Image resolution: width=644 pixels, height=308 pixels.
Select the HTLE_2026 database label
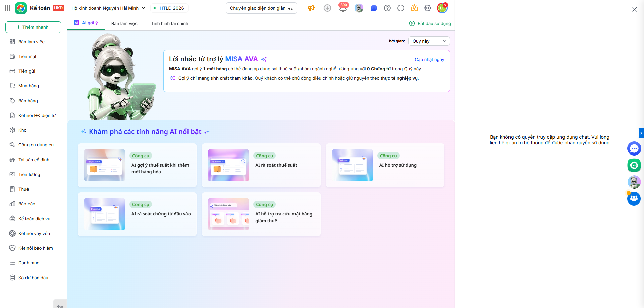(x=169, y=8)
